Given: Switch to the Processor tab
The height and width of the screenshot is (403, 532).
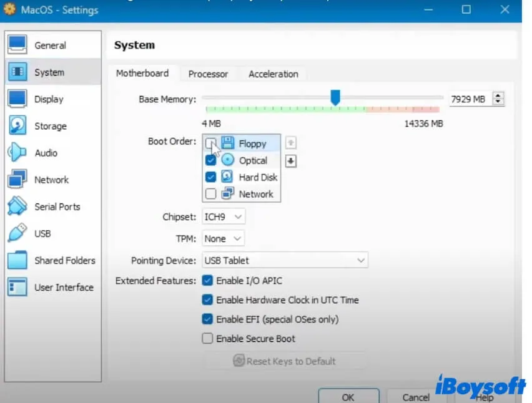Looking at the screenshot, I should click(208, 74).
